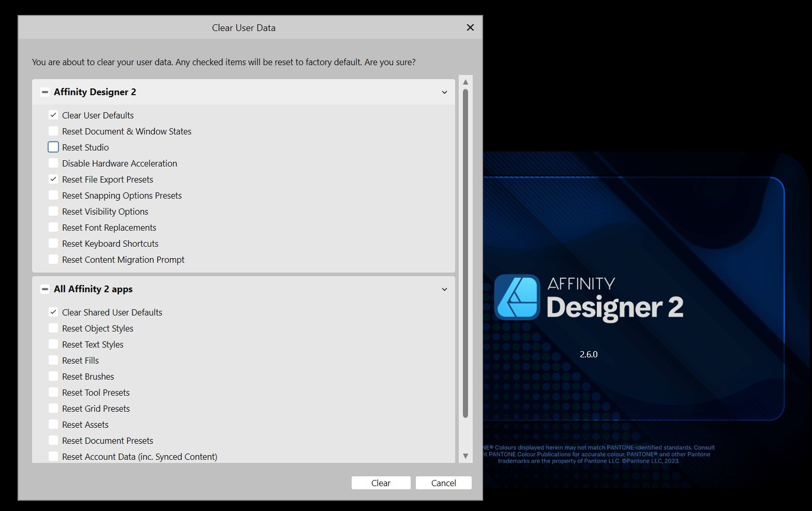Click the vertical scrollbar thumb
This screenshot has height=511, width=812.
click(465, 253)
